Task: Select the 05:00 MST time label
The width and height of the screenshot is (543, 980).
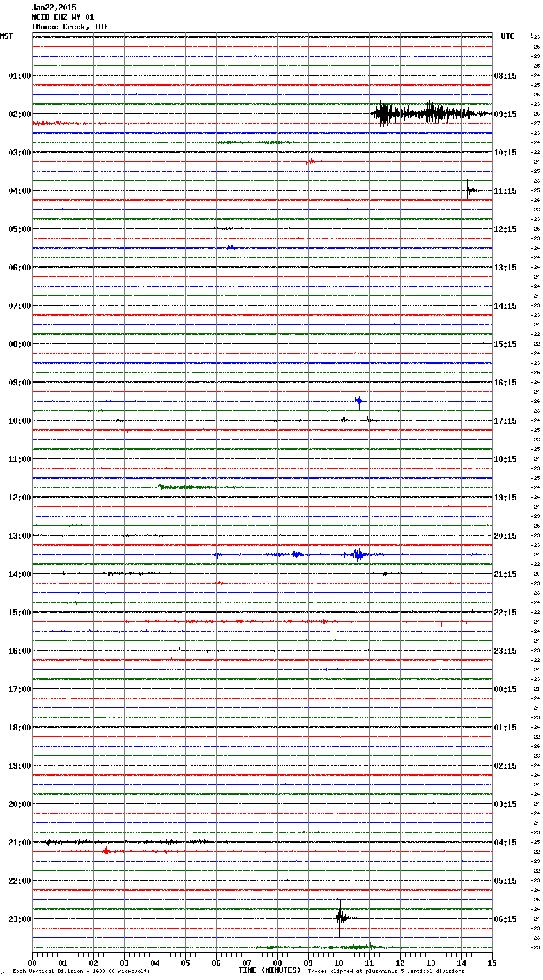Action: (19, 229)
